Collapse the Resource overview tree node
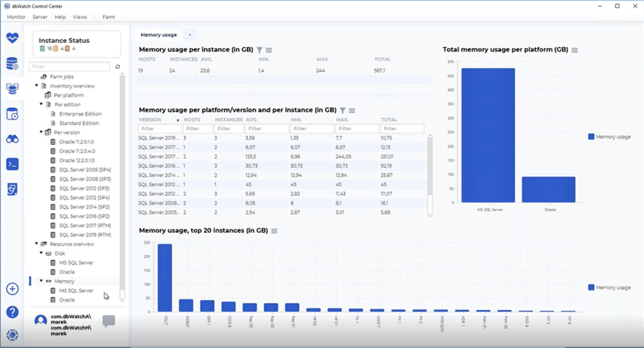644x348 pixels. pyautogui.click(x=36, y=244)
